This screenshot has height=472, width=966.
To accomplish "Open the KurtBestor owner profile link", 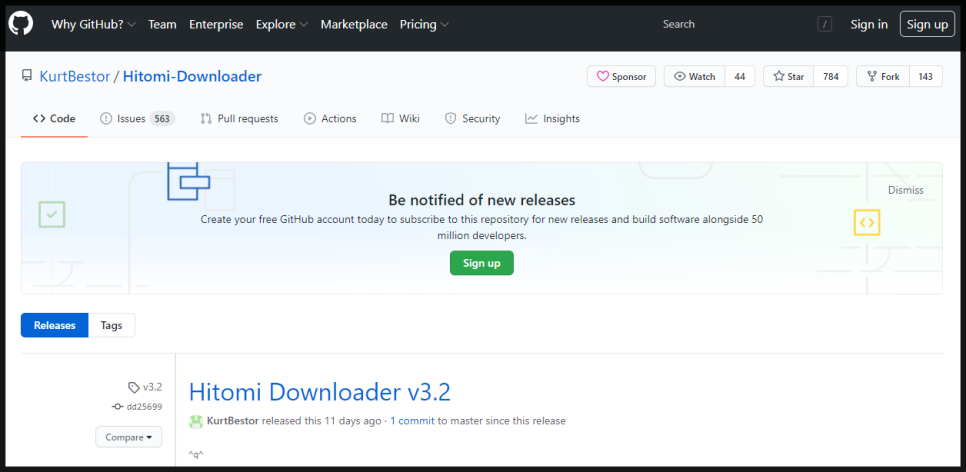I will pyautogui.click(x=75, y=76).
